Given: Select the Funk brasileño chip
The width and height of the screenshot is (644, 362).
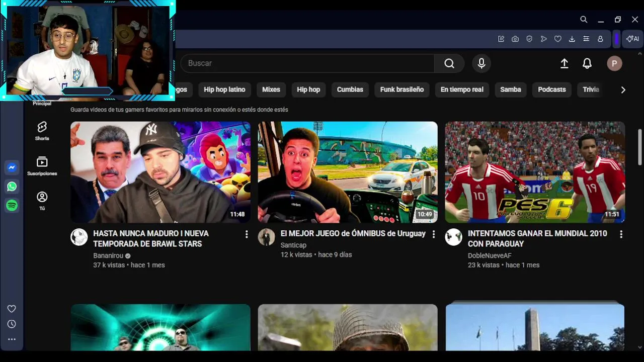Looking at the screenshot, I should pyautogui.click(x=402, y=89).
